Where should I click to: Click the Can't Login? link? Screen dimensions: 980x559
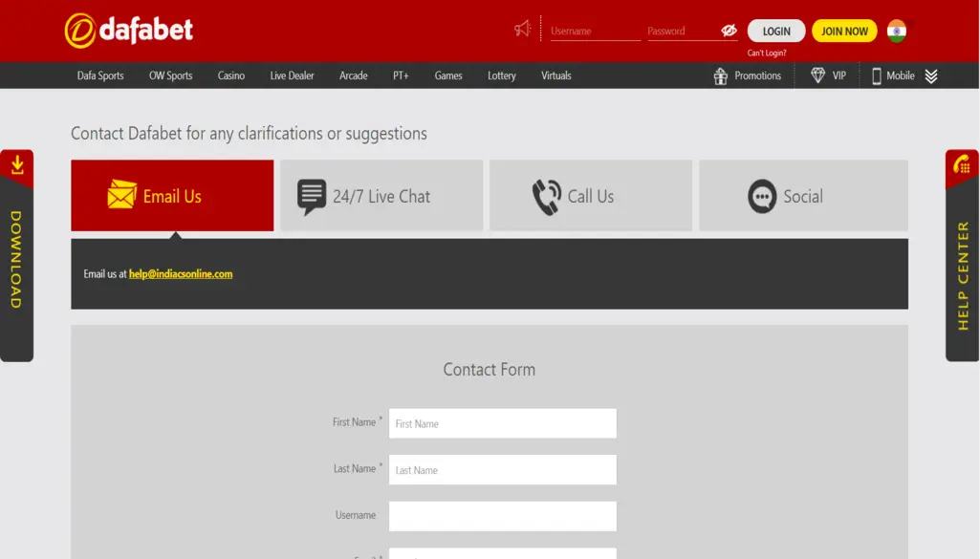(767, 54)
